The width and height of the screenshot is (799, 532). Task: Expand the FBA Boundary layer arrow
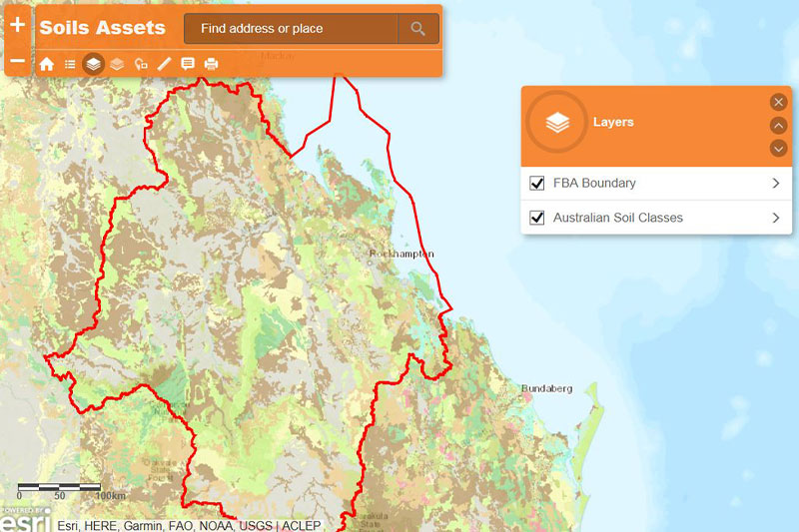point(776,184)
